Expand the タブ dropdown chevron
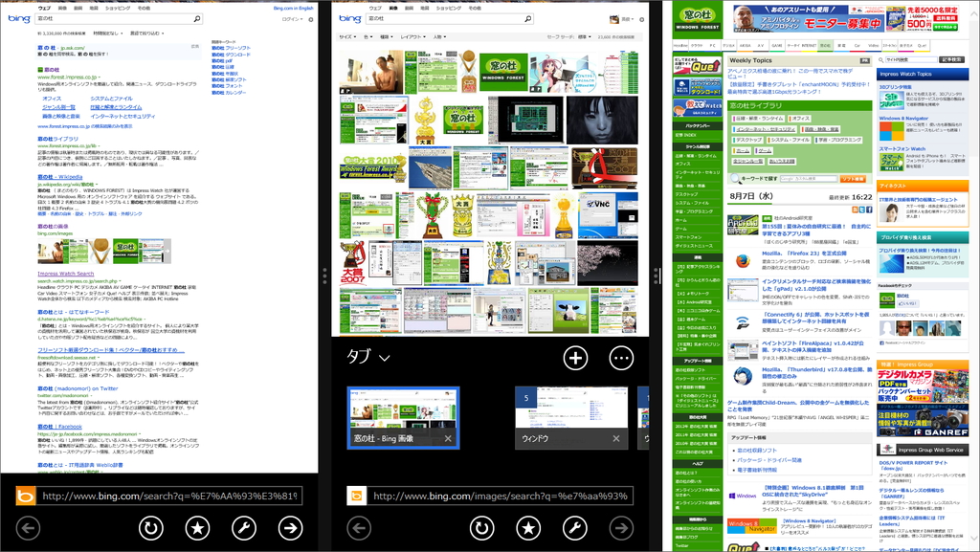Image resolution: width=980 pixels, height=552 pixels. 385,358
